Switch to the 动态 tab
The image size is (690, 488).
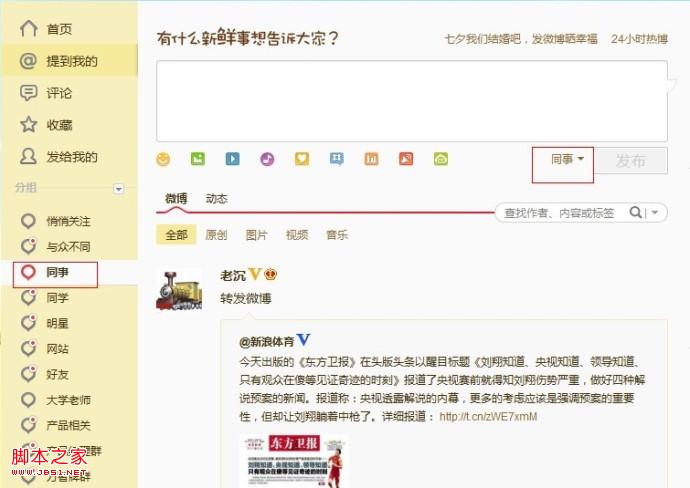pos(217,199)
